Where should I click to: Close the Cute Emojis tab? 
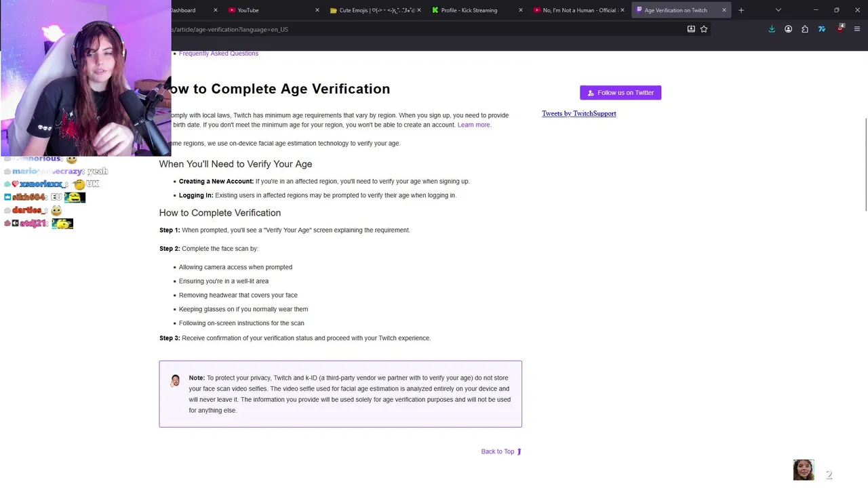pos(419,10)
